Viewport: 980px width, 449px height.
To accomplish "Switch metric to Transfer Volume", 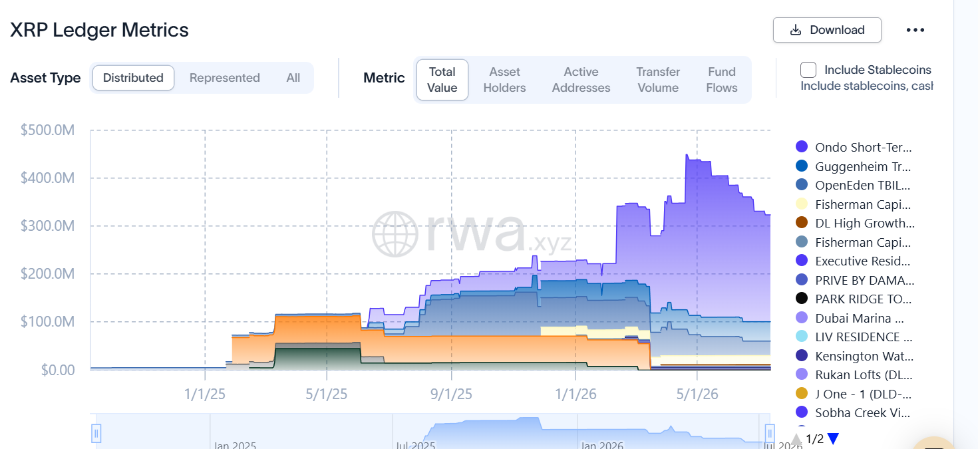I will click(658, 80).
